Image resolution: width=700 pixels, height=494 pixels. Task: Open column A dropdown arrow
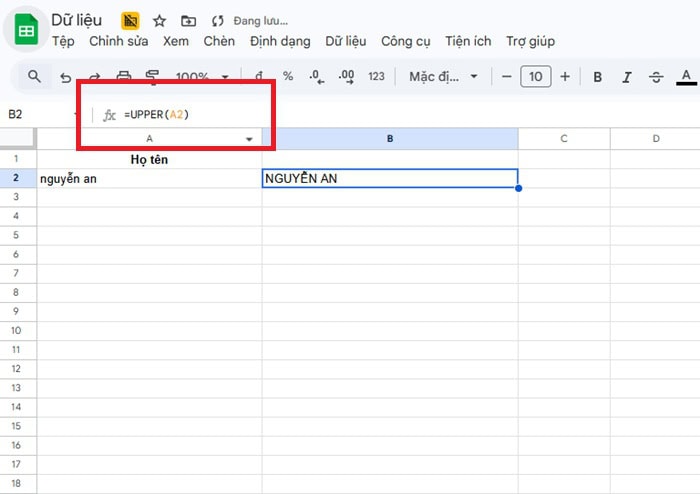tap(249, 138)
